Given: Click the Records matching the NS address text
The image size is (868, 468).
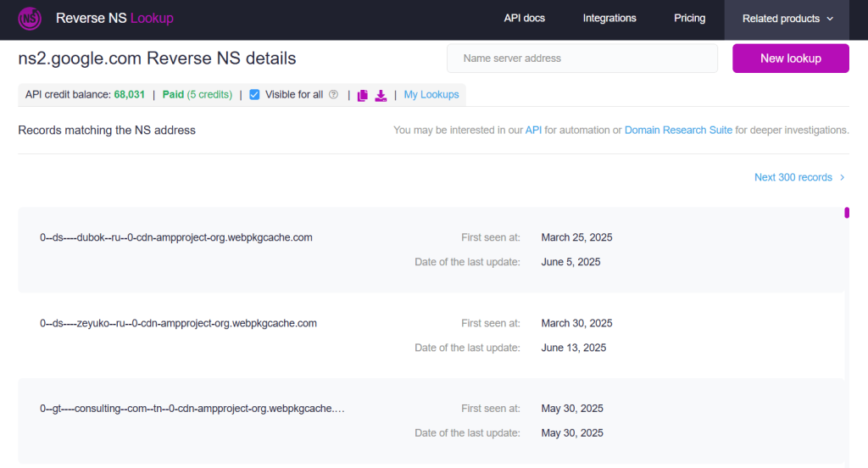Looking at the screenshot, I should tap(107, 131).
